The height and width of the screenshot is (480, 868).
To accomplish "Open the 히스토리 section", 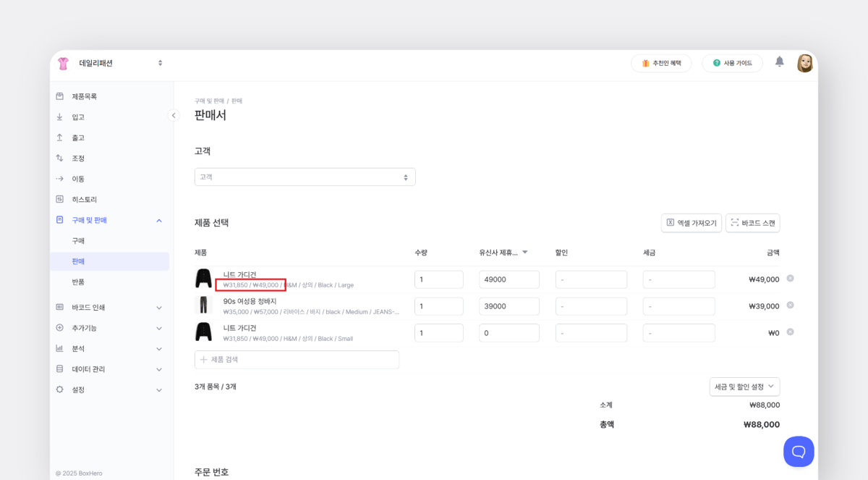I will (x=82, y=199).
